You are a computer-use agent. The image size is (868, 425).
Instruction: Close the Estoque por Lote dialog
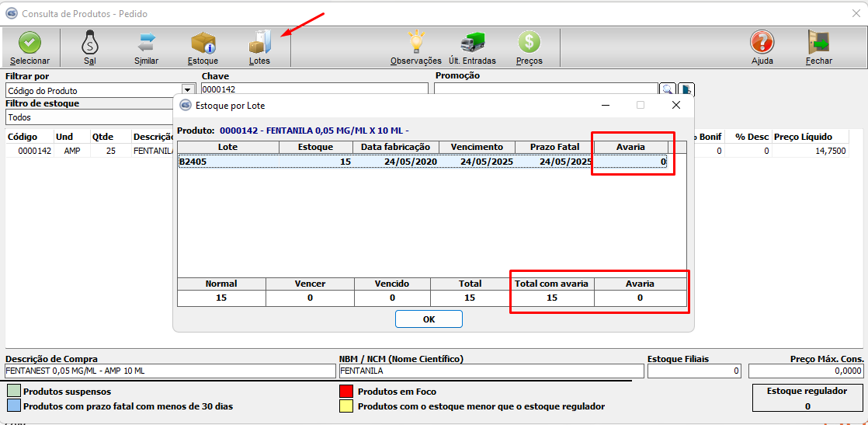pos(675,105)
